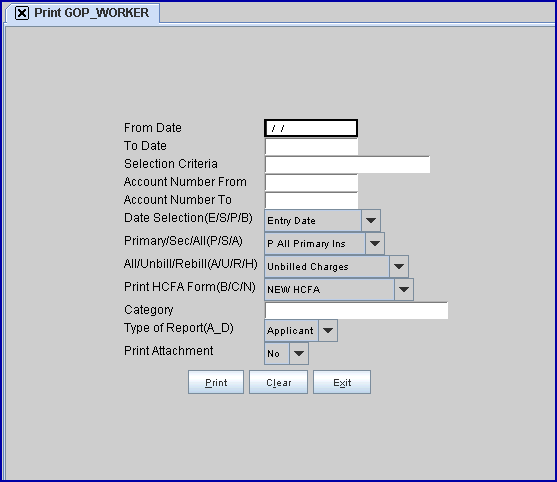This screenshot has width=557, height=482.
Task: Click the Clear button
Action: [278, 382]
